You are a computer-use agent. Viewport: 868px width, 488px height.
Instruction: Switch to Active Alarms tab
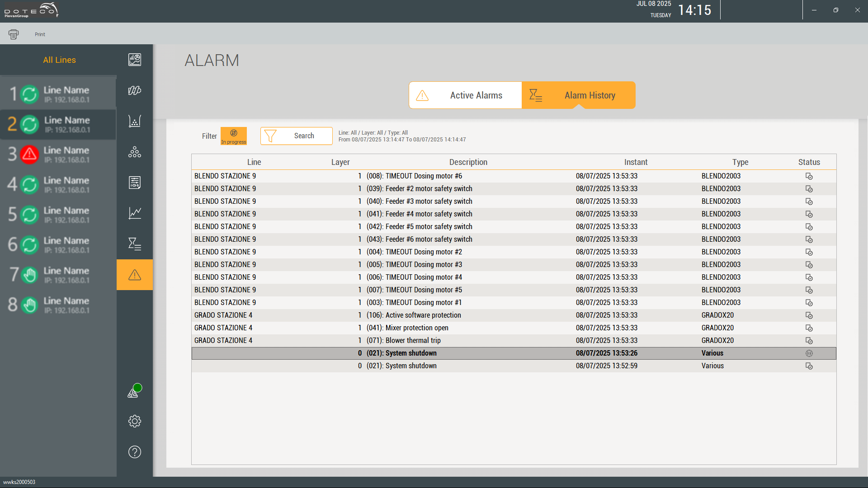[466, 95]
